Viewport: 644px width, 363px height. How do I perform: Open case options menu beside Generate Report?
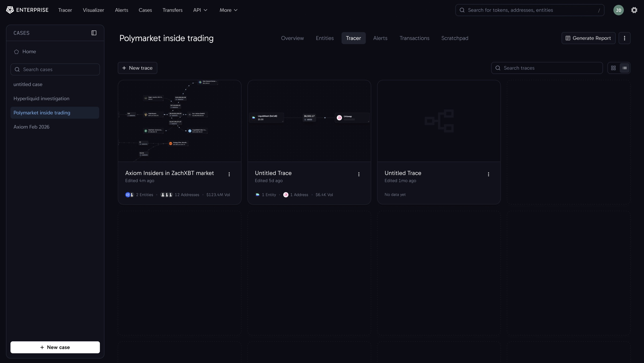coord(624,38)
